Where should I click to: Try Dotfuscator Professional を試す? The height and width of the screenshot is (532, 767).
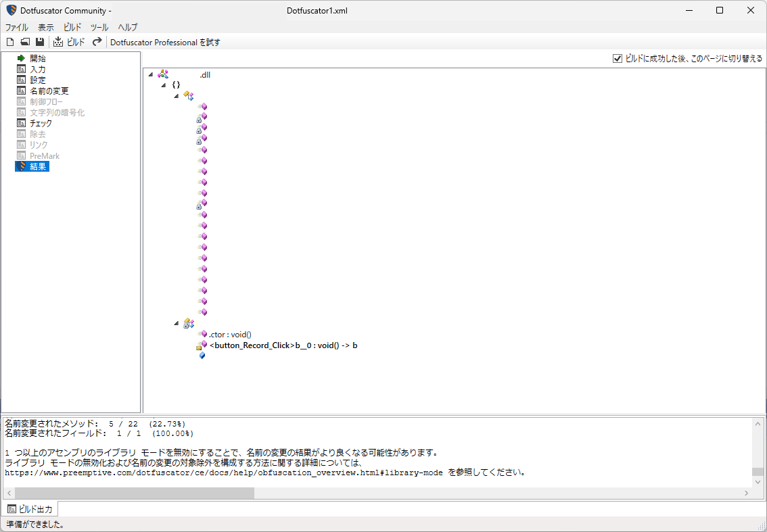point(165,43)
